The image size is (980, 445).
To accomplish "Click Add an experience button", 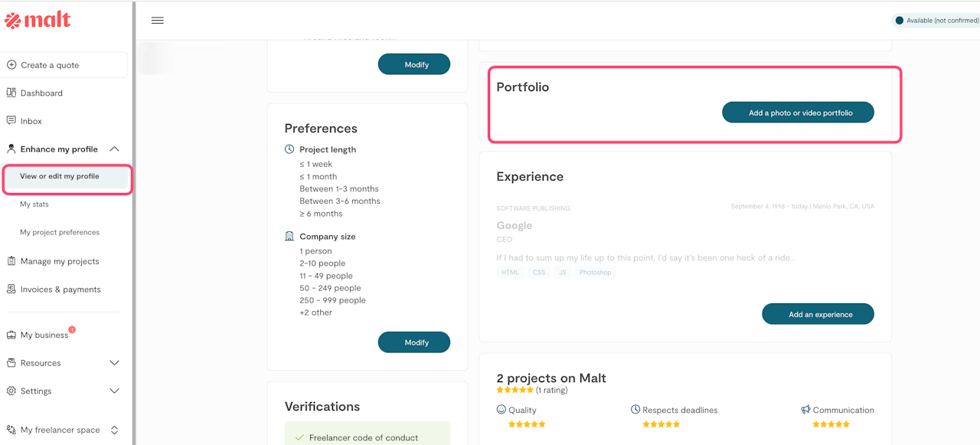I will click(818, 314).
